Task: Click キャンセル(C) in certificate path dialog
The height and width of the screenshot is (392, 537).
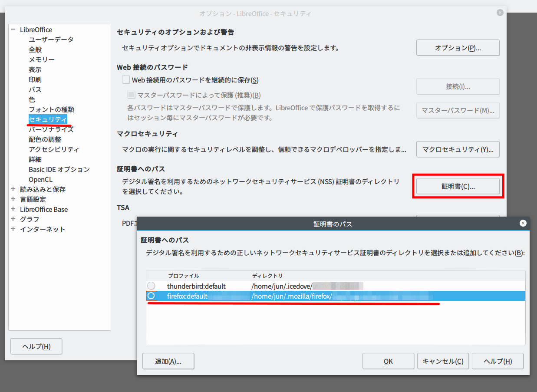Action: point(443,361)
